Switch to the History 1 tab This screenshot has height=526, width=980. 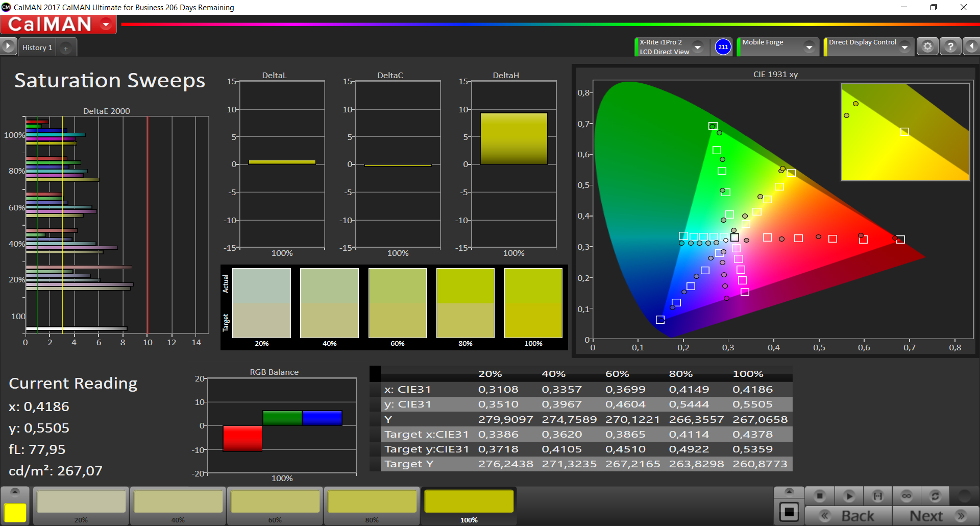point(37,47)
